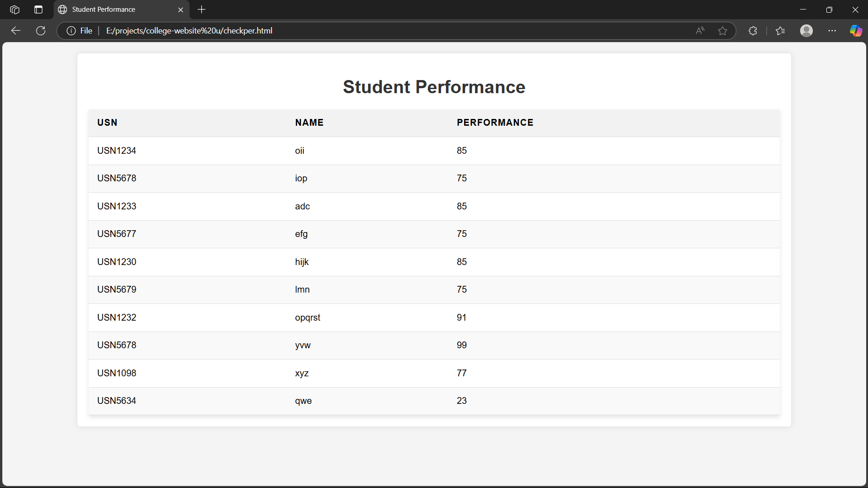868x488 pixels.
Task: Click the performance value 99
Action: [461, 345]
